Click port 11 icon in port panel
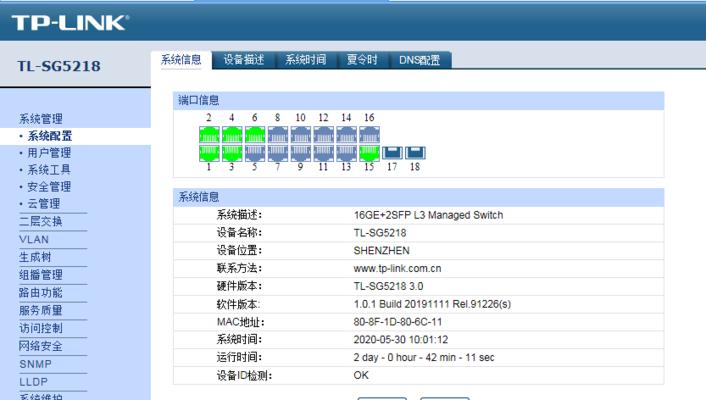Image resolution: width=706 pixels, height=400 pixels. click(323, 153)
